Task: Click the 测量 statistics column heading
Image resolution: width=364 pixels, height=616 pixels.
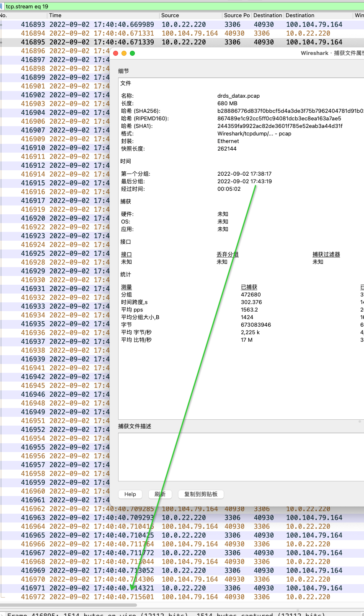Action: (126, 287)
